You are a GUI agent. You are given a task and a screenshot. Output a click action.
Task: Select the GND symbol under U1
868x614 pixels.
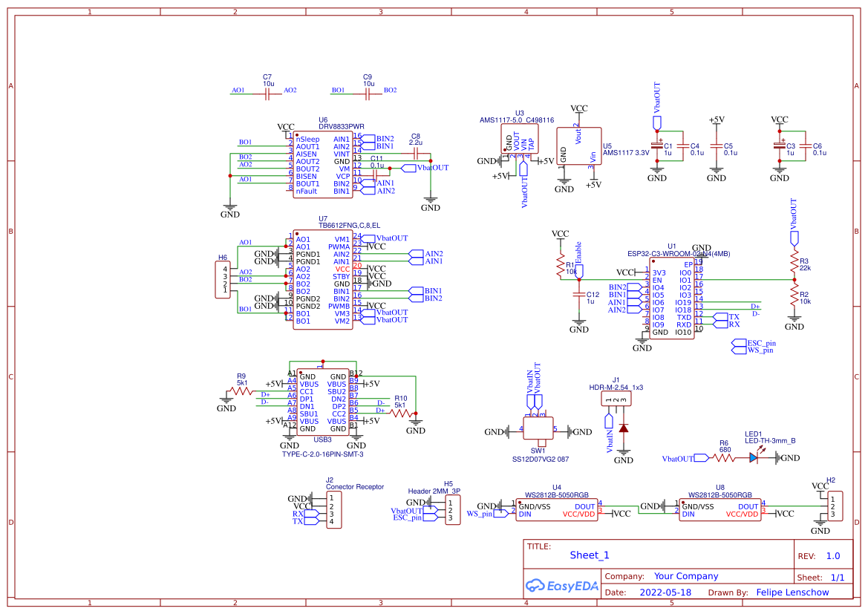pyautogui.click(x=643, y=342)
